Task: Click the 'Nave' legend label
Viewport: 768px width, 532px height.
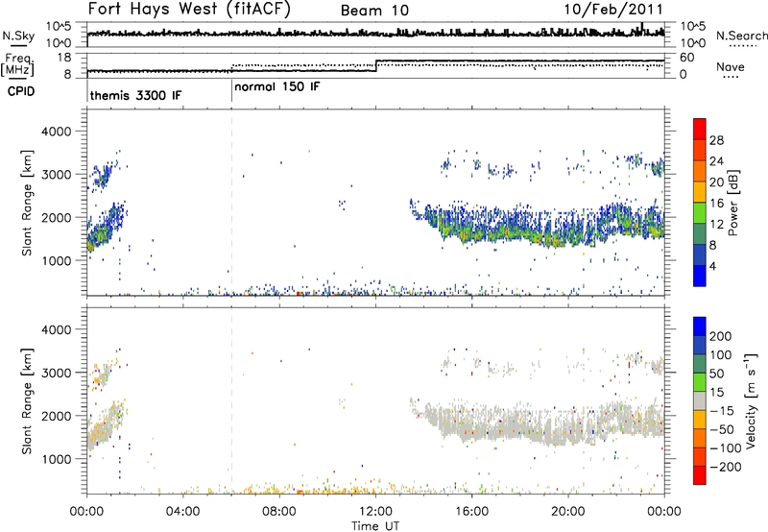Action: tap(731, 67)
